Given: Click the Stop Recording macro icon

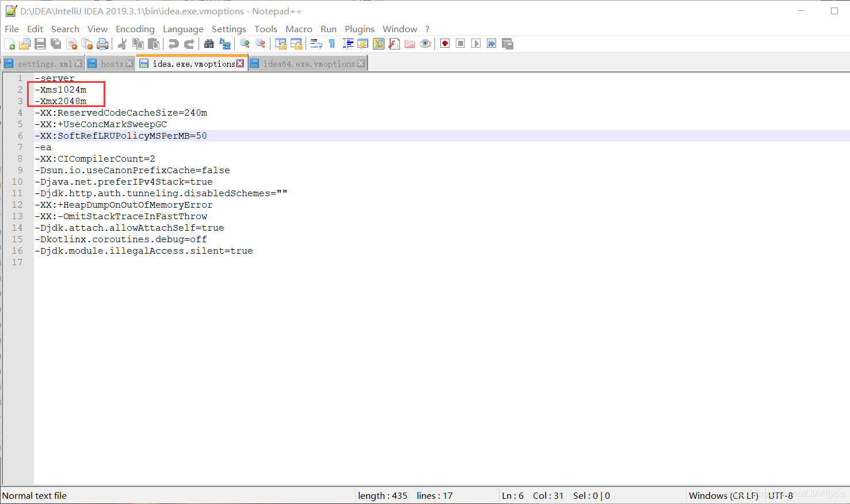Looking at the screenshot, I should tap(460, 44).
